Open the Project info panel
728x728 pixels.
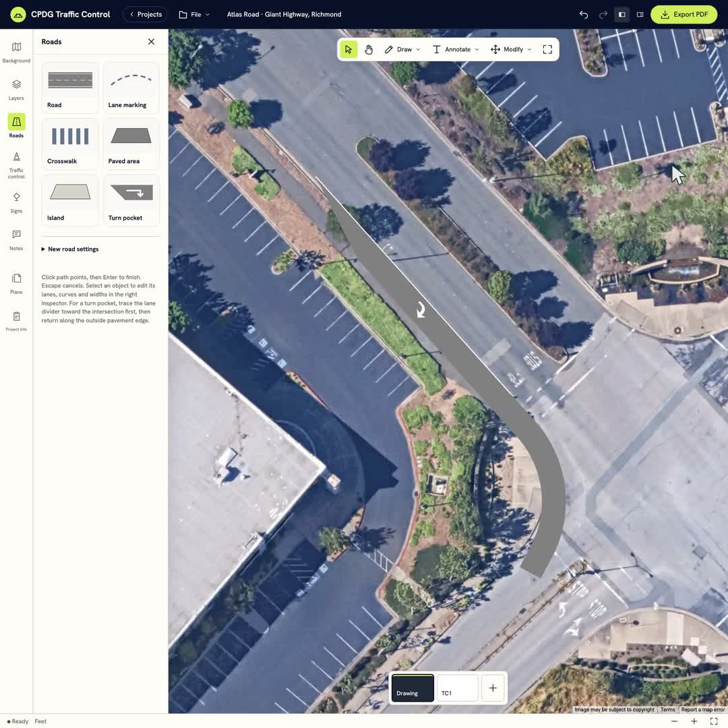pyautogui.click(x=16, y=322)
